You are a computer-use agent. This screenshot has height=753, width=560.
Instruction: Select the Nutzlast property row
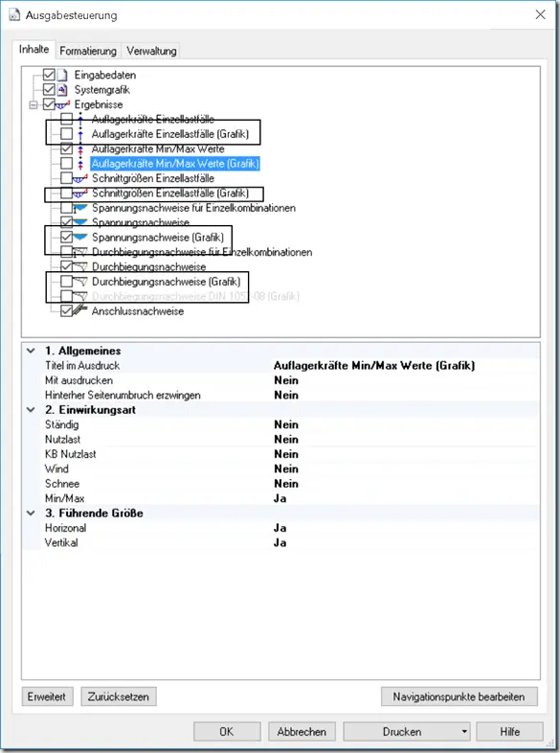(x=280, y=440)
